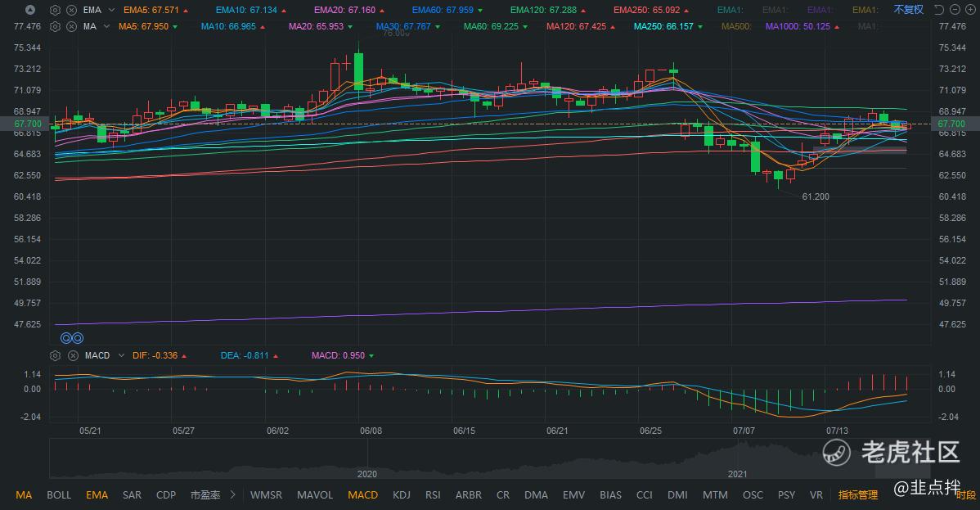The image size is (980, 510).
Task: Click the EMA20: 67.160 legend value
Action: (x=345, y=10)
